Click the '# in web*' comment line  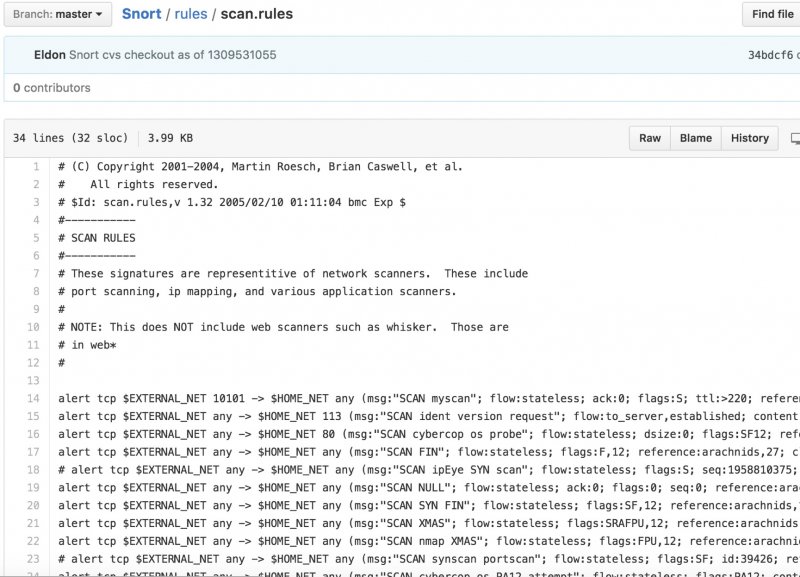click(x=87, y=345)
